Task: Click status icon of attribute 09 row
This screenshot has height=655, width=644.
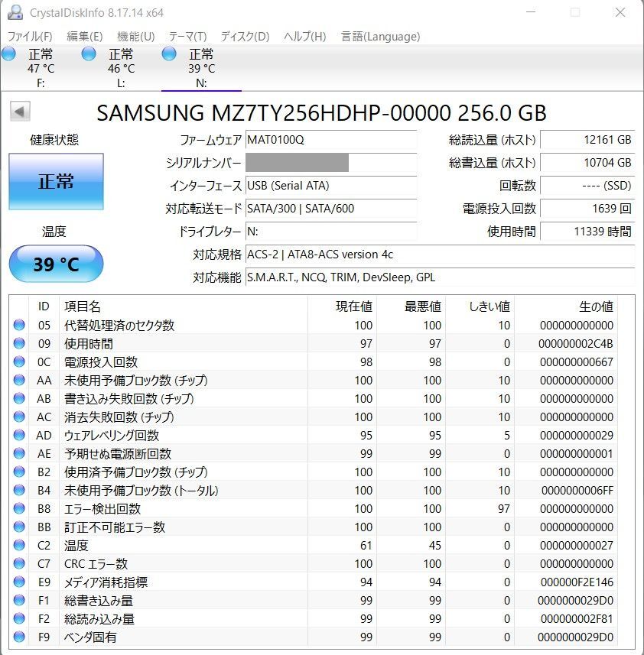Action: point(19,343)
